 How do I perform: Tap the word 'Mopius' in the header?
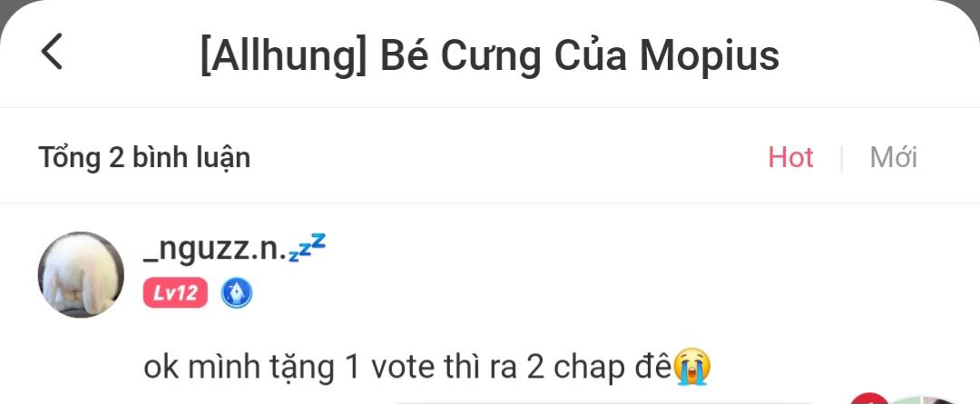point(710,56)
